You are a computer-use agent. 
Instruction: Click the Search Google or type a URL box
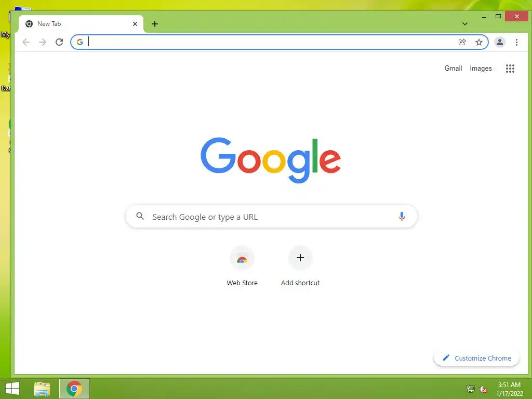coord(271,217)
